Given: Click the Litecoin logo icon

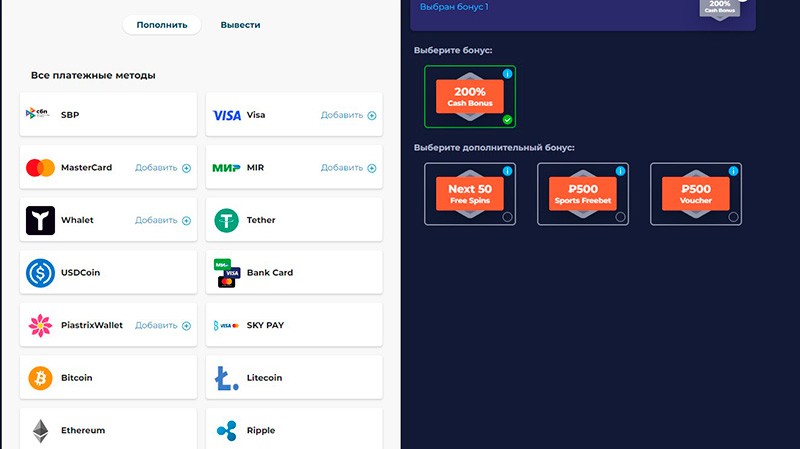Looking at the screenshot, I should click(x=227, y=378).
